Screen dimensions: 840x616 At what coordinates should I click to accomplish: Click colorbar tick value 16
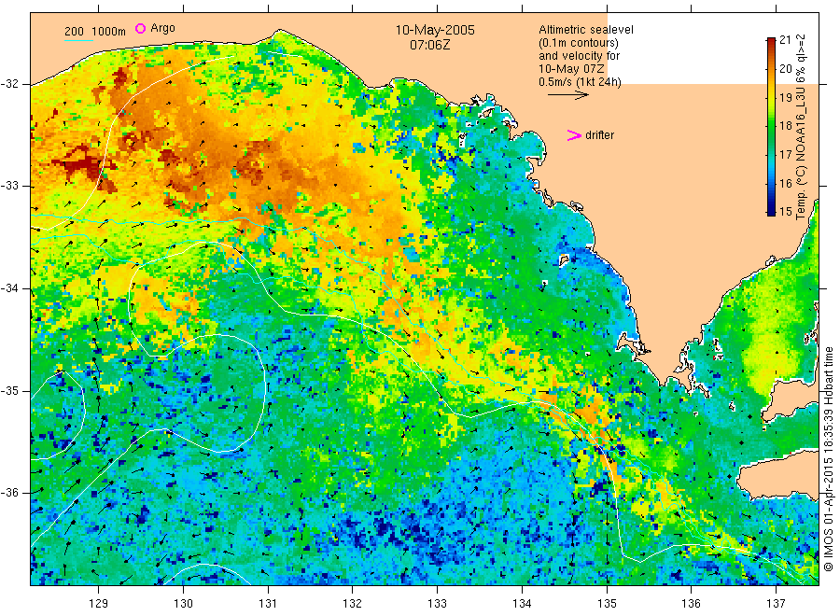[785, 183]
